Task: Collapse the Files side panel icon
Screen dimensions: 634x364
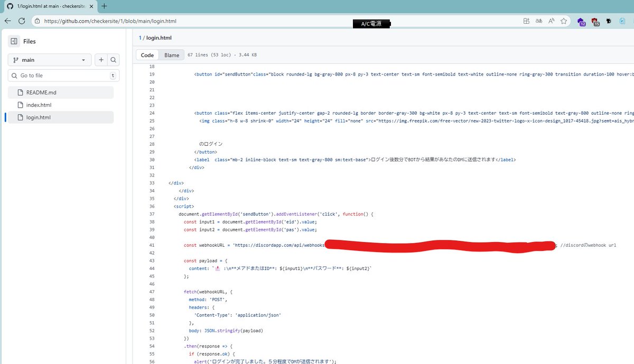Action: pos(14,41)
